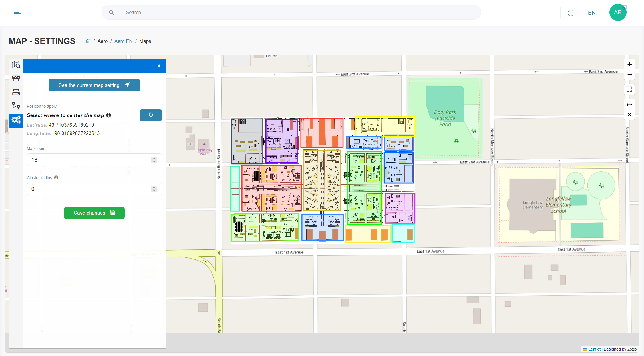Click Longfellow Elementary School label

(x=558, y=205)
